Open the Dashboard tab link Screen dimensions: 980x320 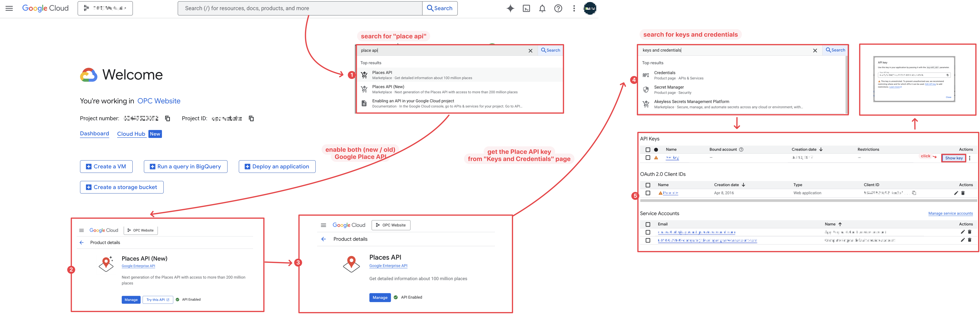(x=94, y=133)
